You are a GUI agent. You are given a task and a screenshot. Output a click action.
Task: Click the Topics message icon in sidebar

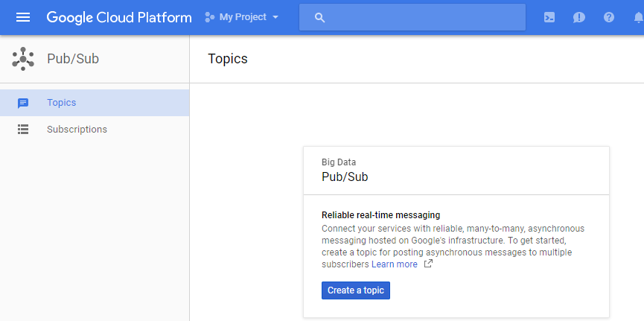point(23,104)
